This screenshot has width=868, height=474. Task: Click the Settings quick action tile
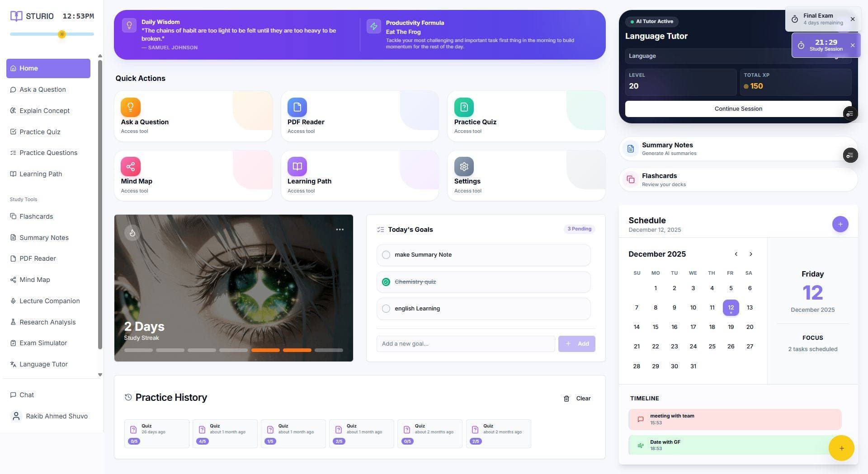(526, 175)
